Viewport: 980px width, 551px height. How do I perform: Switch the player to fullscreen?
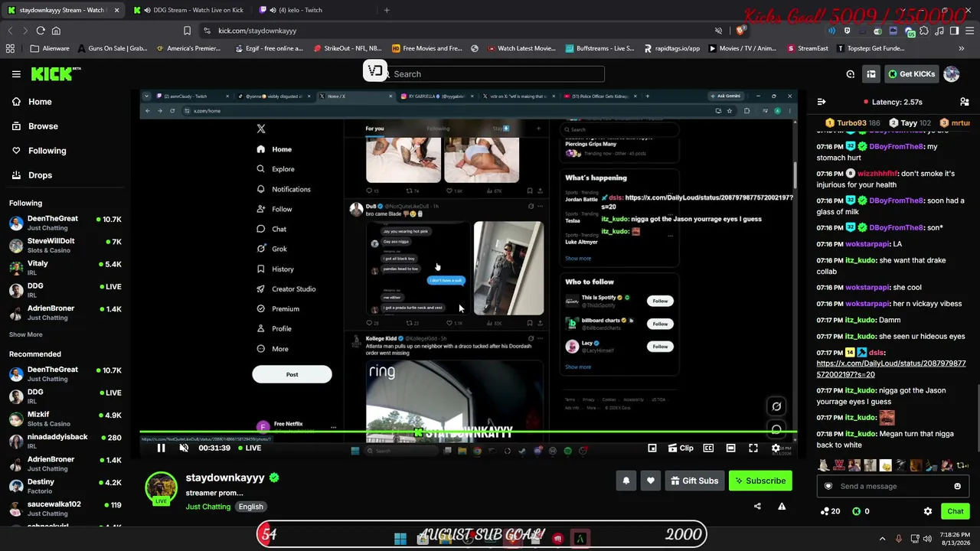pos(753,448)
